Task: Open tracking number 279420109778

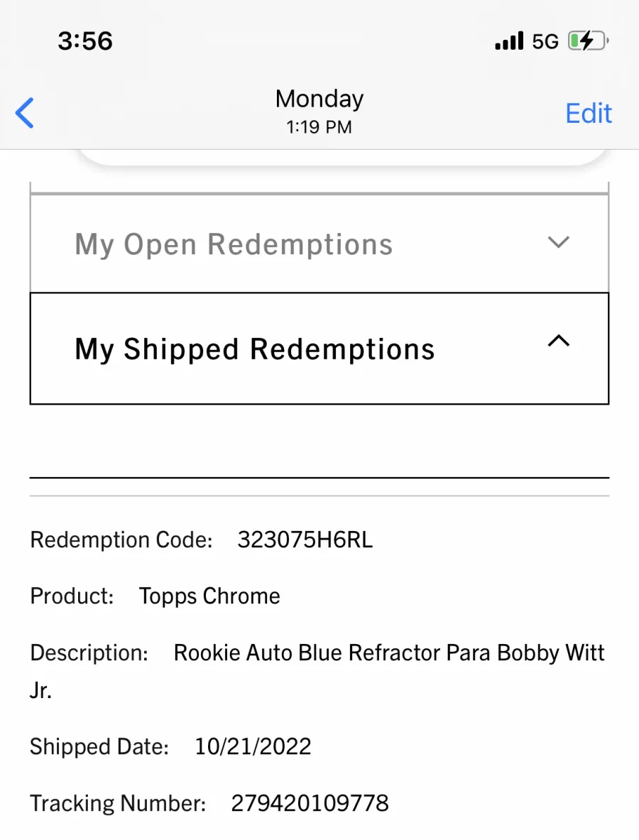Action: [x=310, y=803]
